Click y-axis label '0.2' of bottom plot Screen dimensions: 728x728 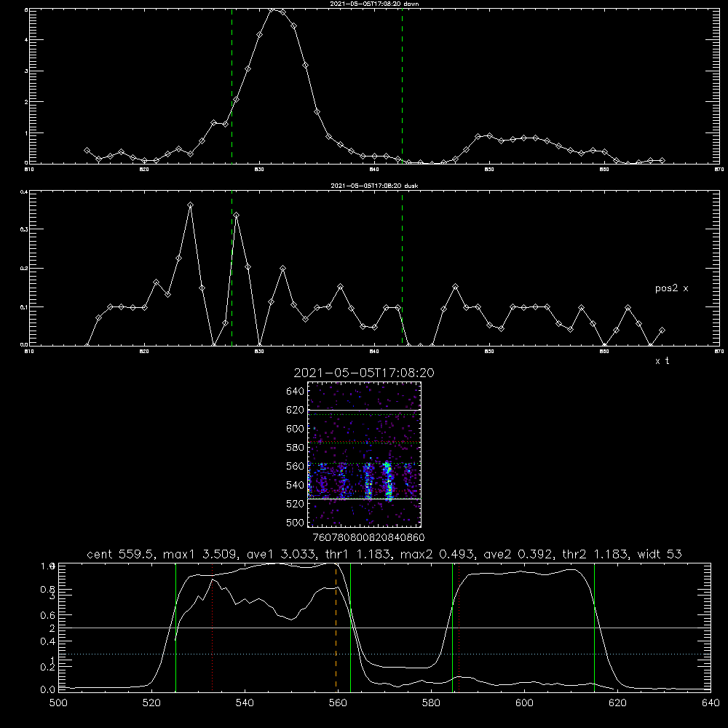click(48, 667)
